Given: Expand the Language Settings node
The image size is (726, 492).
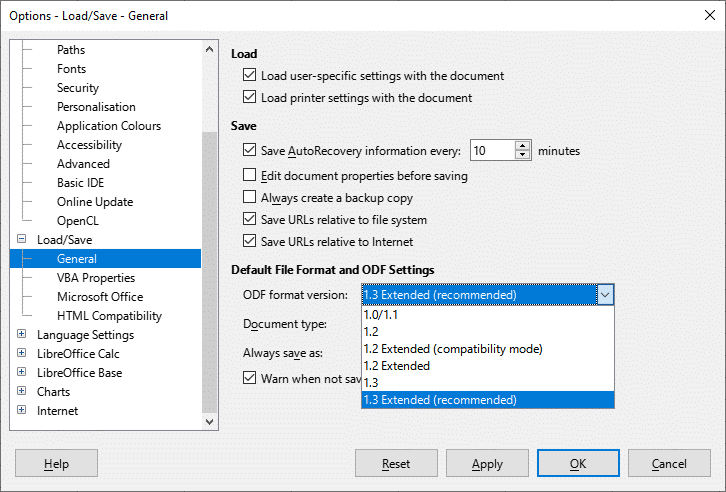Looking at the screenshot, I should click(x=21, y=334).
